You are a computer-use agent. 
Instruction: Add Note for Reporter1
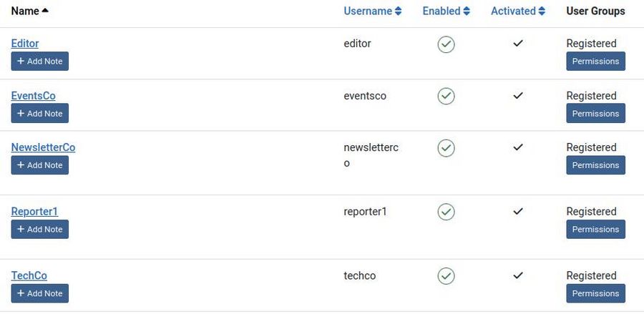[40, 229]
